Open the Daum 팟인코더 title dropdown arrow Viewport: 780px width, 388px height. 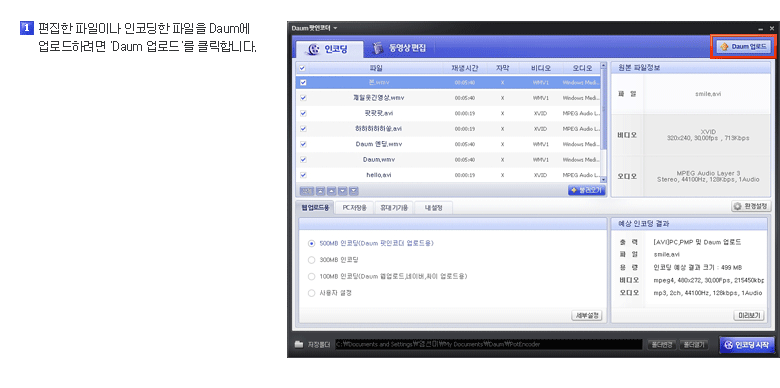pyautogui.click(x=335, y=28)
